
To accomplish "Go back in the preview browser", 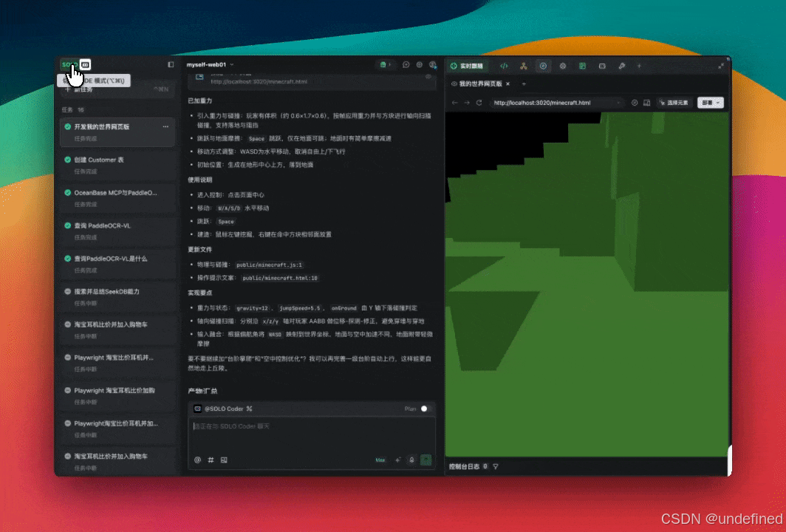I will 454,102.
